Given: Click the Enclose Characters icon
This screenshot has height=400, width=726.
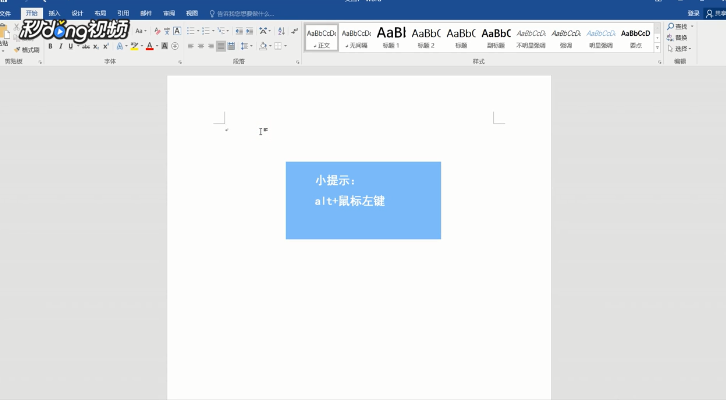Looking at the screenshot, I should point(175,46).
